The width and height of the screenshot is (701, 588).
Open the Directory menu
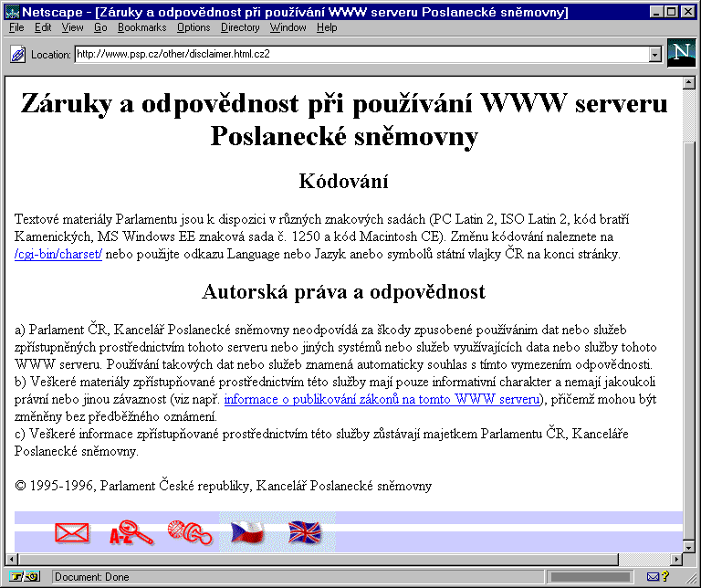[x=240, y=27]
